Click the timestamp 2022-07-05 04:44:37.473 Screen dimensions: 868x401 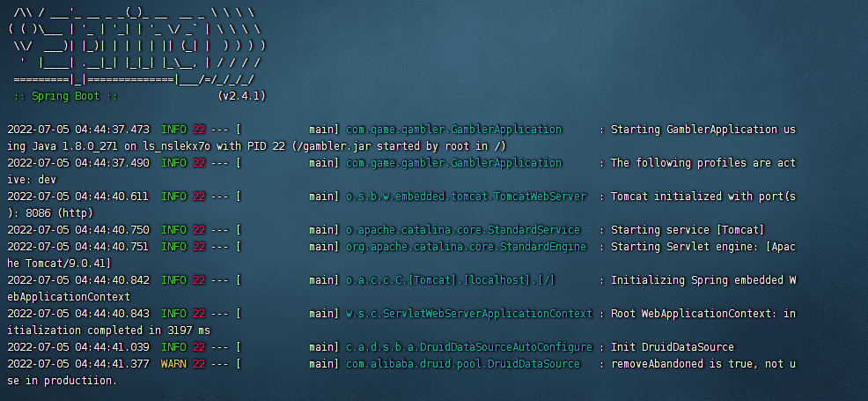78,130
